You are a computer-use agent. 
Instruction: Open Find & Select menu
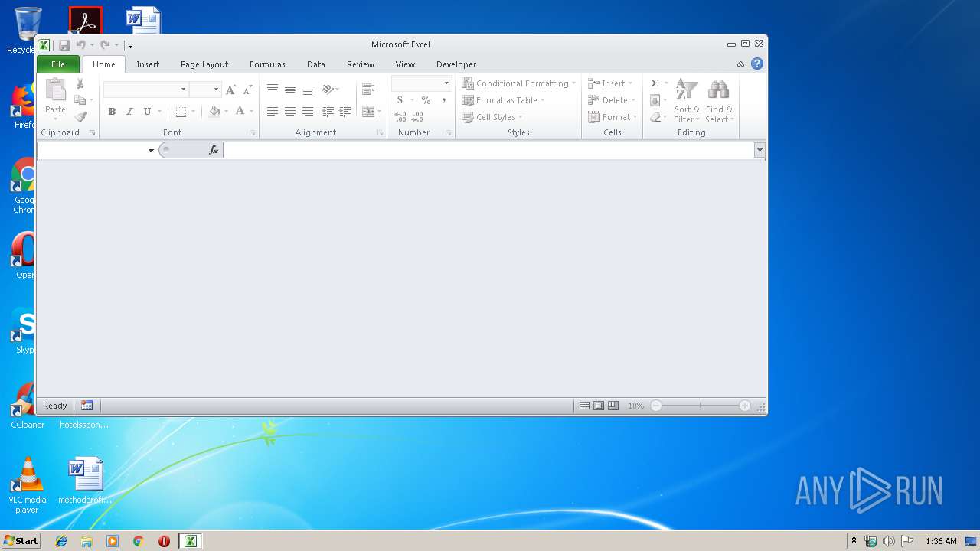[x=719, y=101]
